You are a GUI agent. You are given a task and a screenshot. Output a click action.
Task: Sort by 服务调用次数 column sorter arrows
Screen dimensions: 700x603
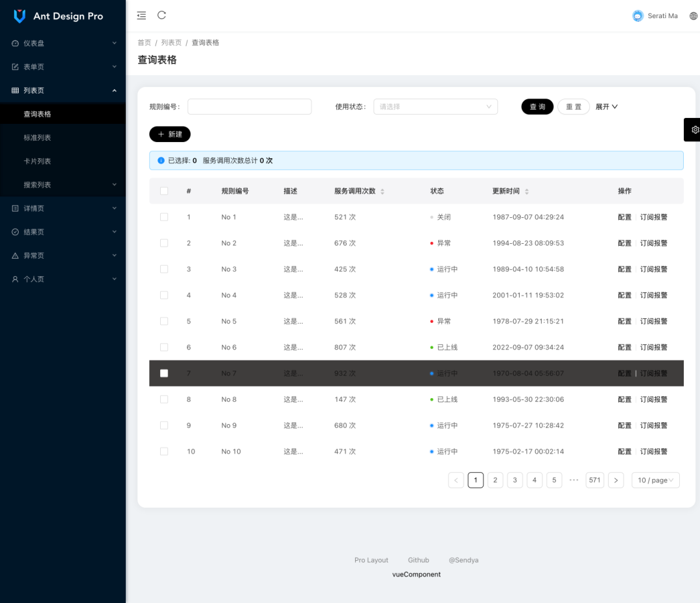(x=382, y=192)
